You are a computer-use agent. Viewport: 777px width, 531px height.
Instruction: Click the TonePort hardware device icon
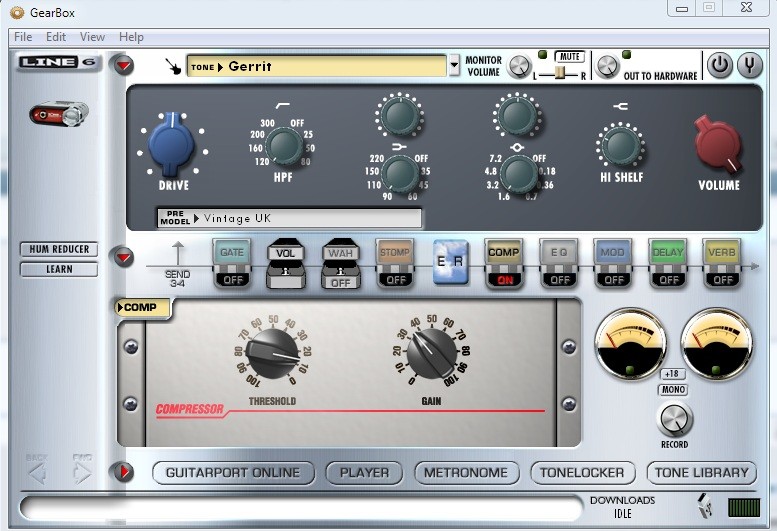point(59,114)
